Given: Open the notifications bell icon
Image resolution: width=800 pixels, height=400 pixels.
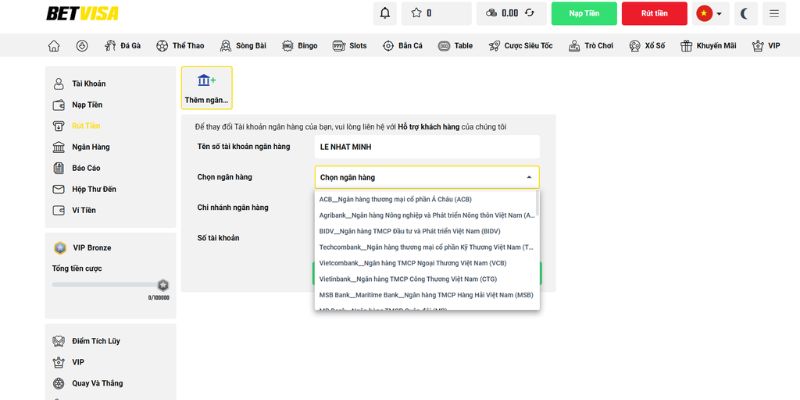Looking at the screenshot, I should click(385, 13).
